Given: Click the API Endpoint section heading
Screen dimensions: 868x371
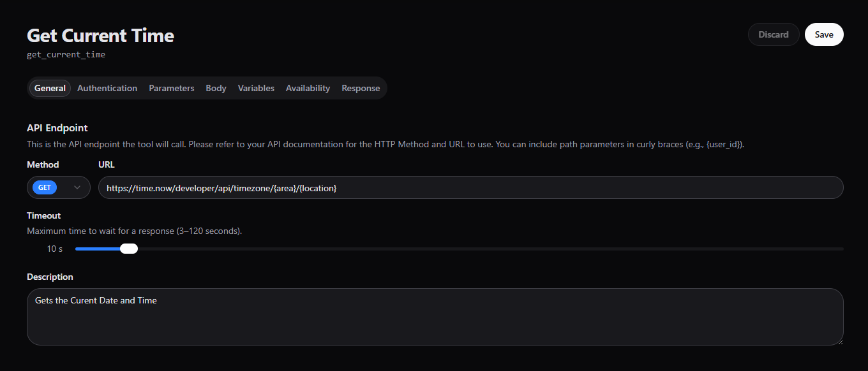Looking at the screenshot, I should [57, 128].
